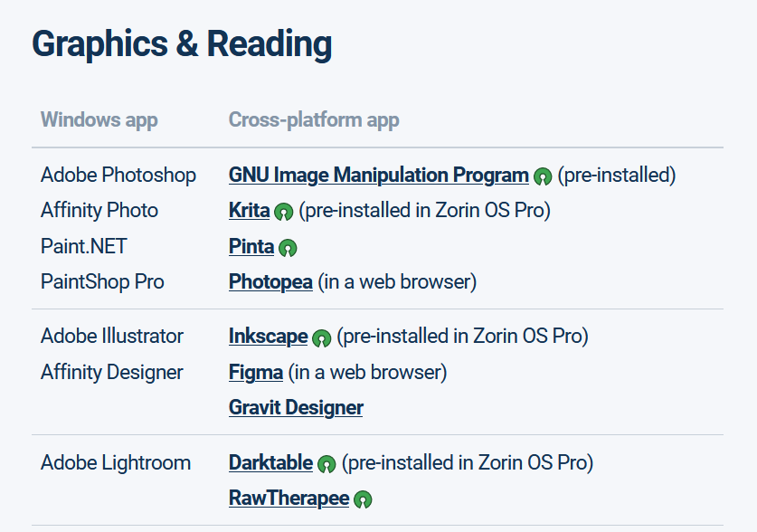Click the open-source icon beside GNU Image Manipulation Program

click(x=543, y=176)
